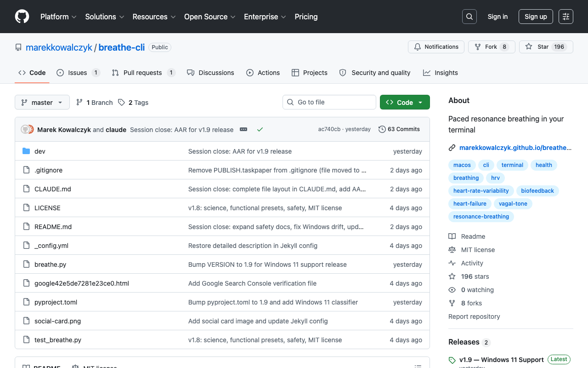Click the macos topic tag
588x368 pixels.
point(462,165)
